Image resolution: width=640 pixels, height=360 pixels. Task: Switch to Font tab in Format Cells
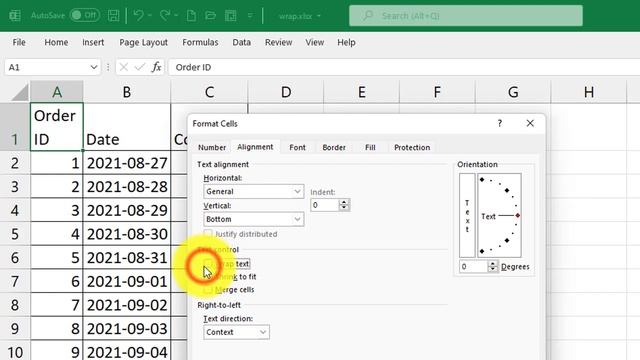pos(297,147)
